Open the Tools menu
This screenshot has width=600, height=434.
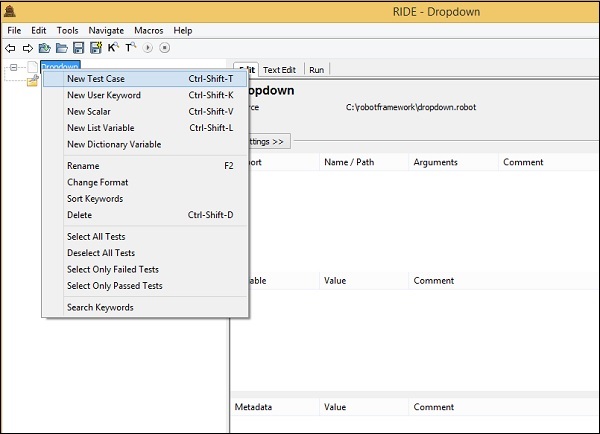coord(67,30)
